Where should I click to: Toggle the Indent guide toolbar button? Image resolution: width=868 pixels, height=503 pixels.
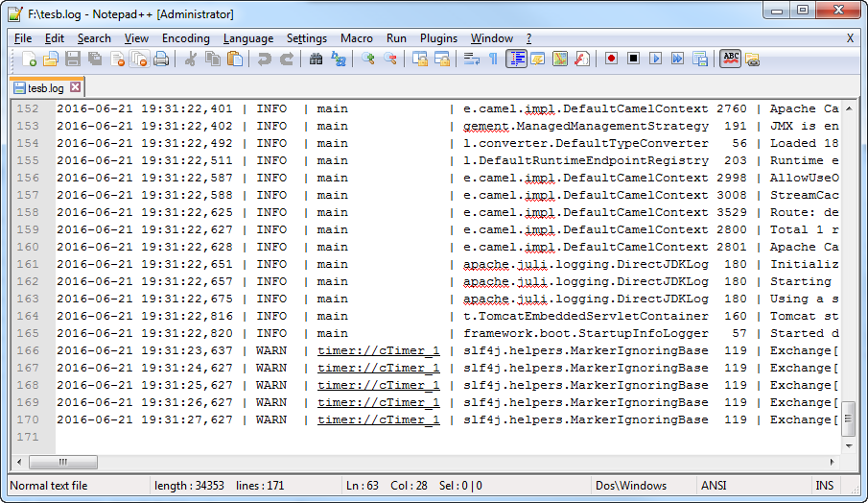516,60
